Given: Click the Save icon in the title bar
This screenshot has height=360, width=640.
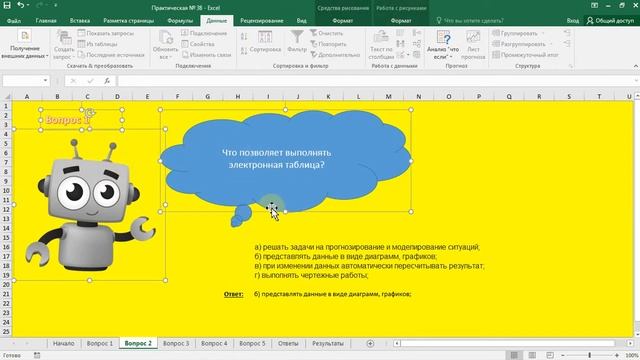Looking at the screenshot, I should [7, 6].
